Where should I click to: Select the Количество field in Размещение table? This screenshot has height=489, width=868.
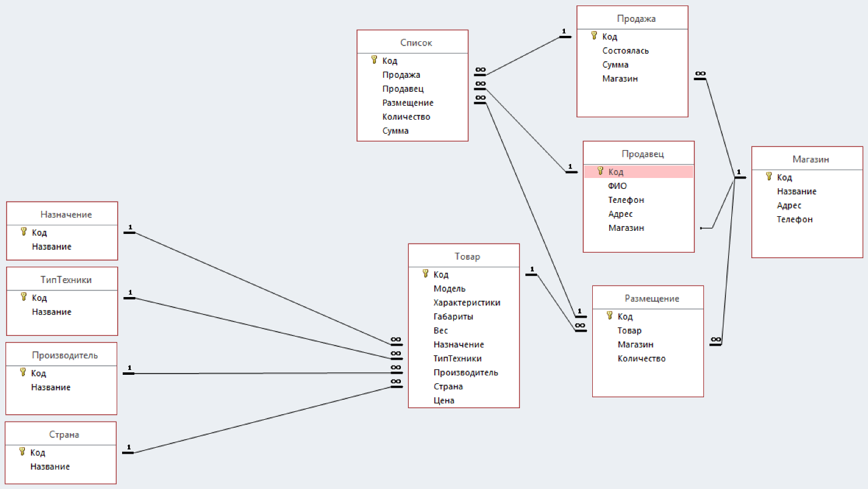click(648, 358)
